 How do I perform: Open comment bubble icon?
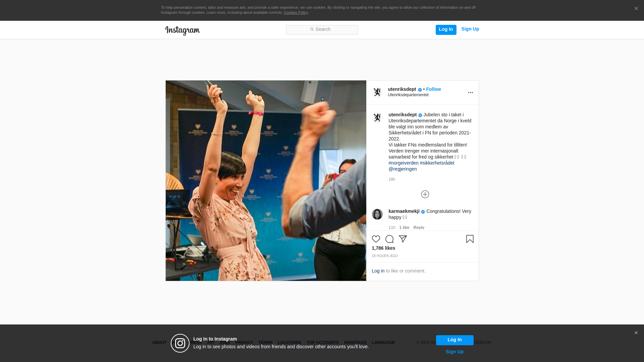coord(389,239)
